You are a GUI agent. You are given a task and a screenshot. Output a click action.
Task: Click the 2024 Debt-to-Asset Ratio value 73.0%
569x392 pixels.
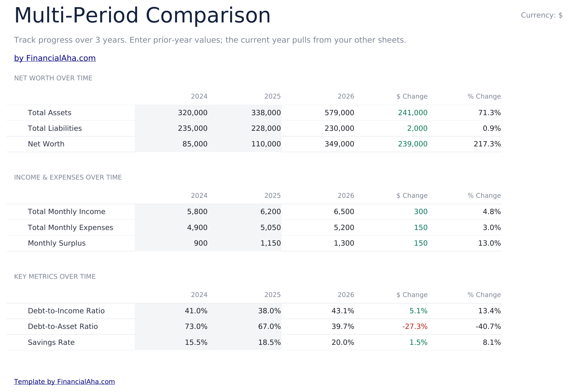pos(196,327)
